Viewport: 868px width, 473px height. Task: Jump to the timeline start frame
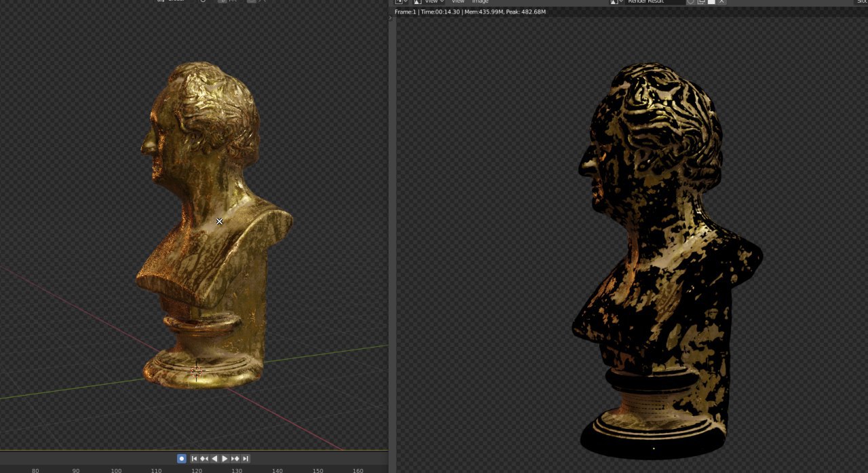(x=194, y=459)
